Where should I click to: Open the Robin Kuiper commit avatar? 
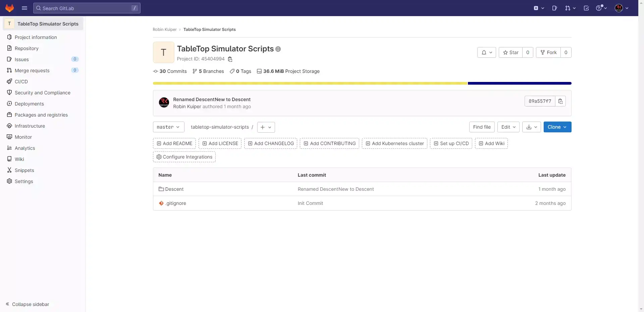coord(164,102)
